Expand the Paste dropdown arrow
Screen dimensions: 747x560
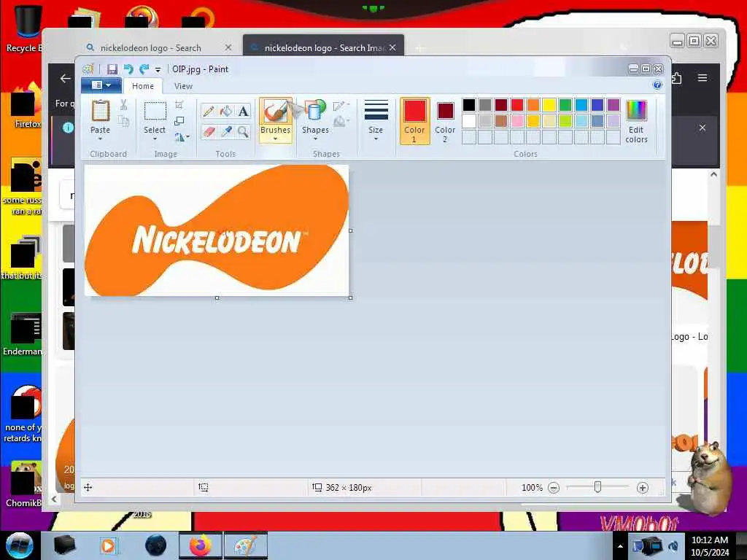100,139
